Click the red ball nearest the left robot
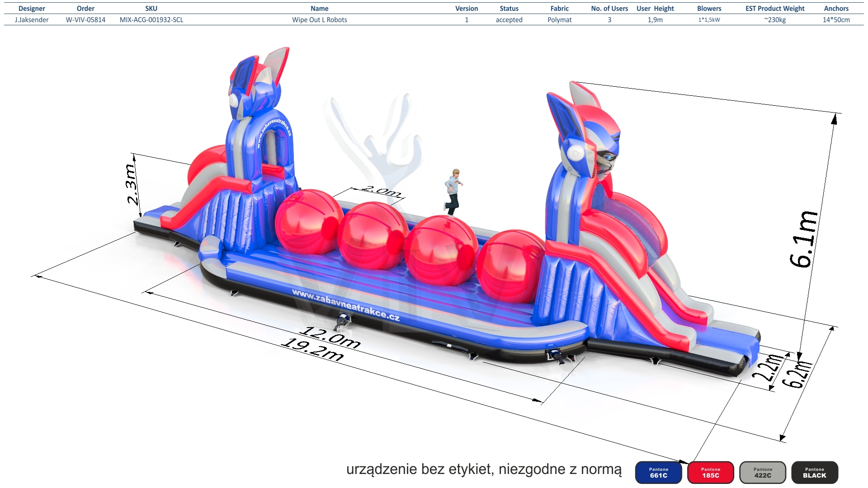The width and height of the screenshot is (868, 488). tap(309, 222)
